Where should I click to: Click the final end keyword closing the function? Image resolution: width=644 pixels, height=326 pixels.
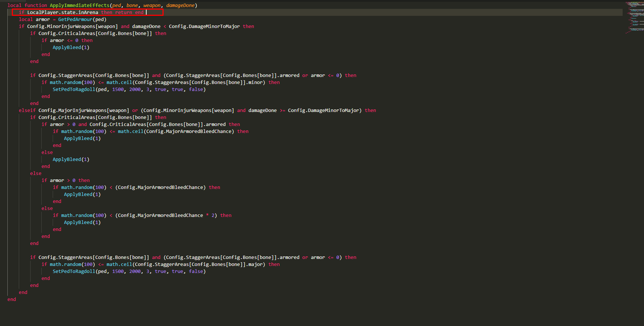coord(12,299)
